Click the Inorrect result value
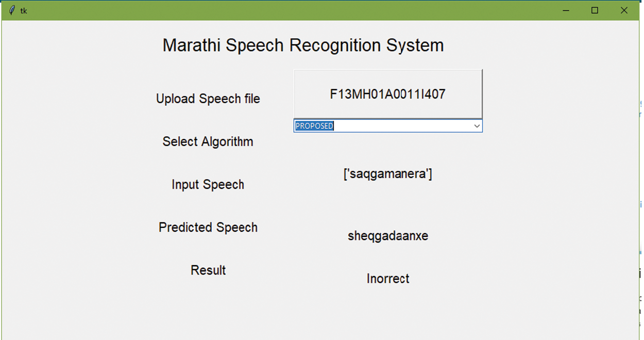The width and height of the screenshot is (644, 340). click(387, 279)
